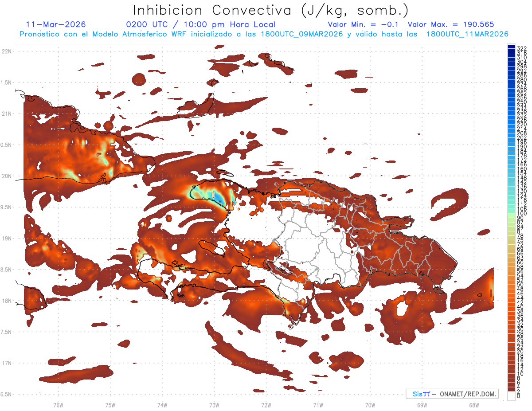Click the title "Inhibicion Convectiva (J/kg, somb.)"
532x411 pixels.
point(271,11)
